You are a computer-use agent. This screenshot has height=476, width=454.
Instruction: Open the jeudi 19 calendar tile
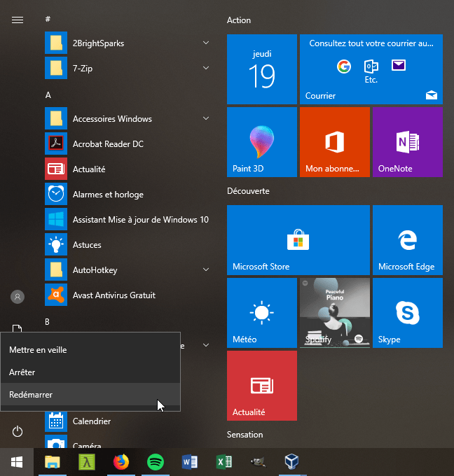pos(262,69)
